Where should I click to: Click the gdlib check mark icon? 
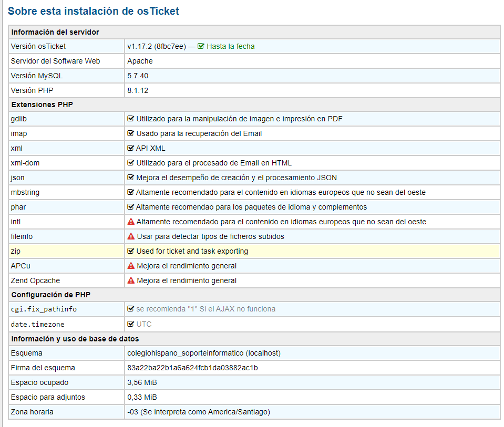[131, 119]
